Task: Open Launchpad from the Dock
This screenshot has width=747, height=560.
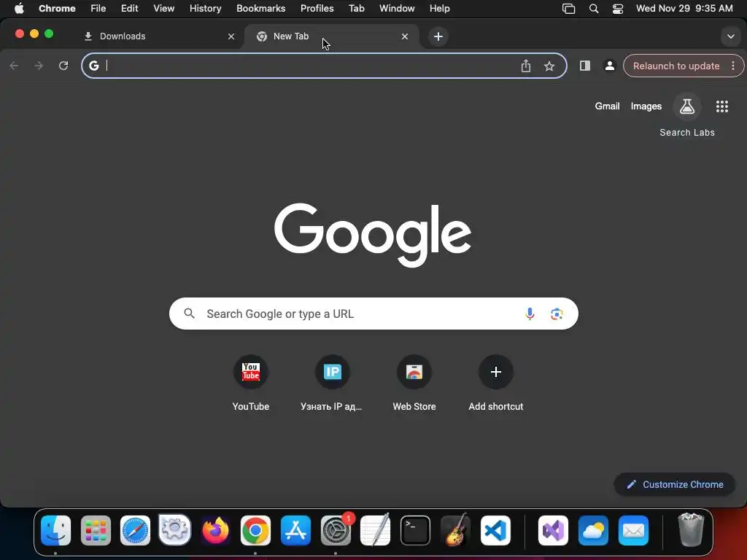Action: click(96, 530)
